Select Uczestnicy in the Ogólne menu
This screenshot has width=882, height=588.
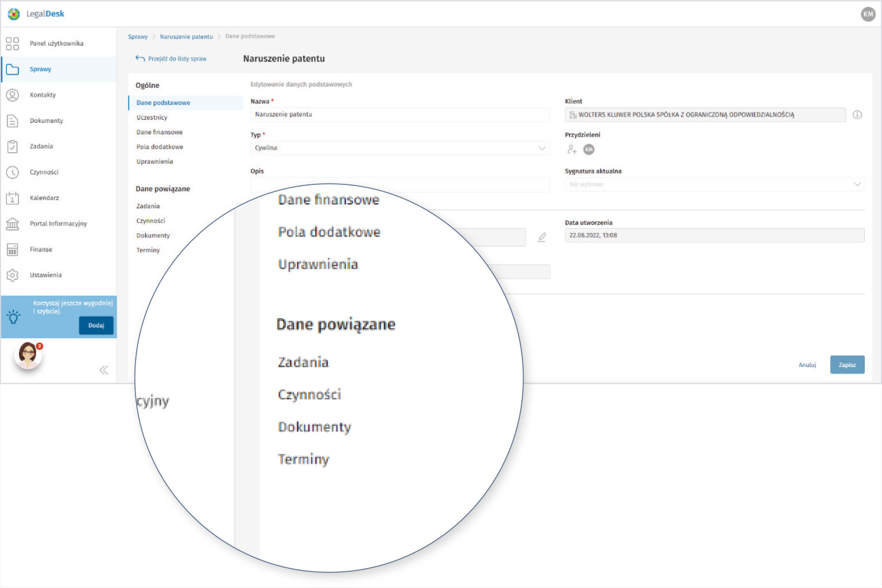152,118
